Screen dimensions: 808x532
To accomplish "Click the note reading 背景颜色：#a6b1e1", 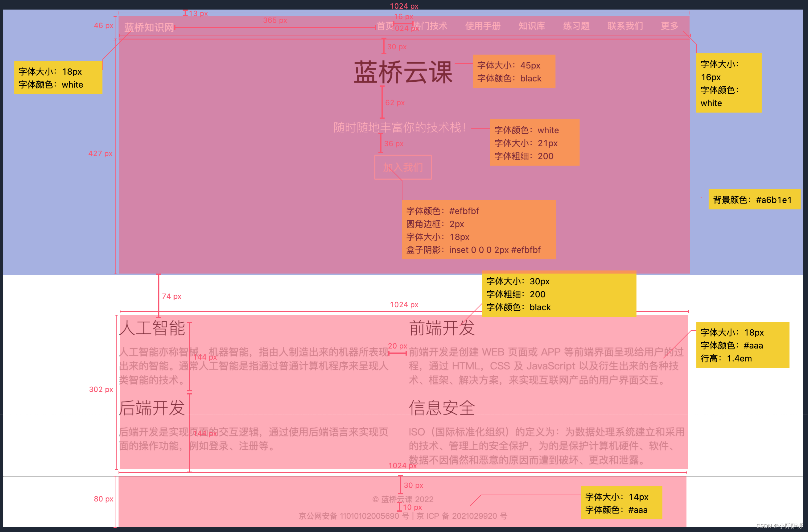I will click(754, 200).
